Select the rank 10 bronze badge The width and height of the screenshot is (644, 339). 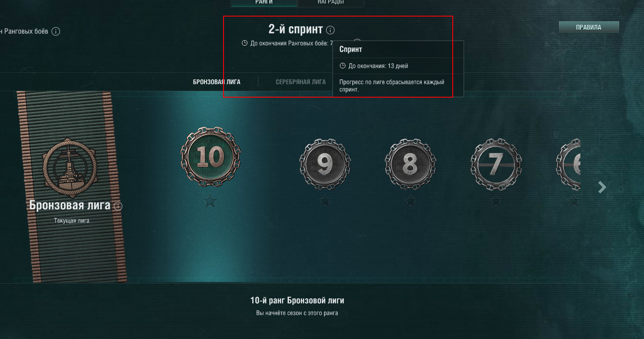tap(210, 157)
